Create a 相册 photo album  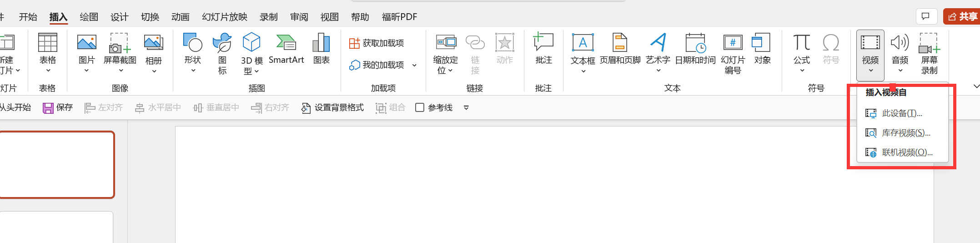coord(154,53)
